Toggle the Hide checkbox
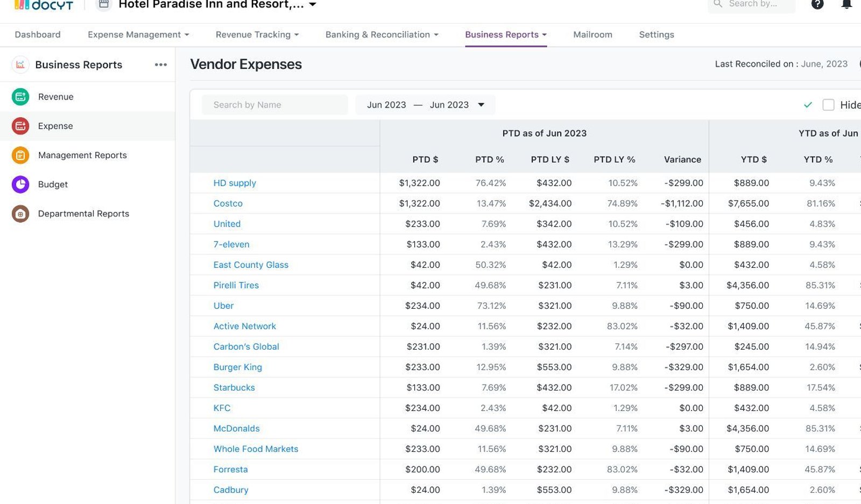The image size is (861, 504). [828, 105]
